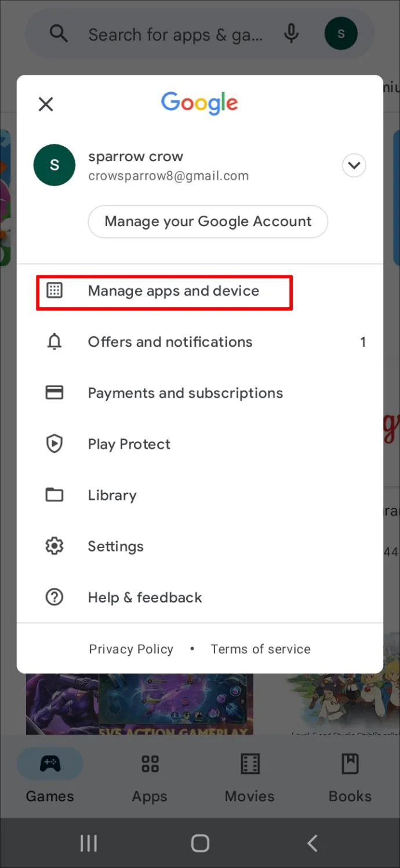This screenshot has height=868, width=400.
Task: Tap the sparrow crow avatar in dialog
Action: 54,165
